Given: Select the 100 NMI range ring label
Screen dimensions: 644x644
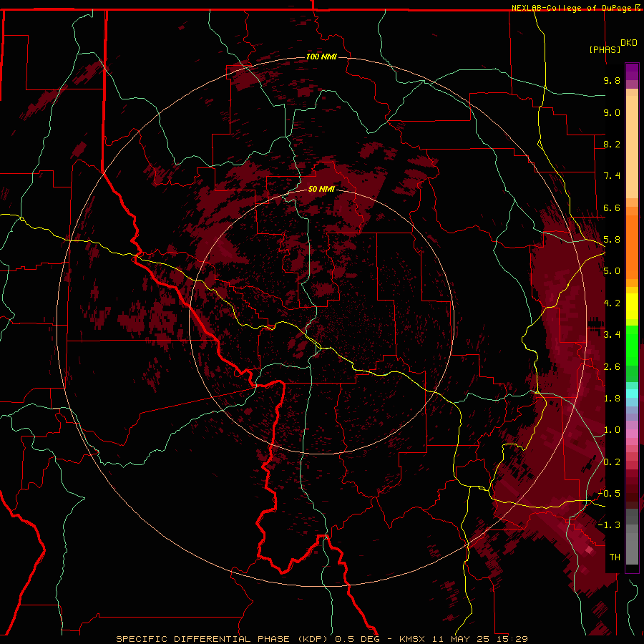Looking at the screenshot, I should point(321,57).
